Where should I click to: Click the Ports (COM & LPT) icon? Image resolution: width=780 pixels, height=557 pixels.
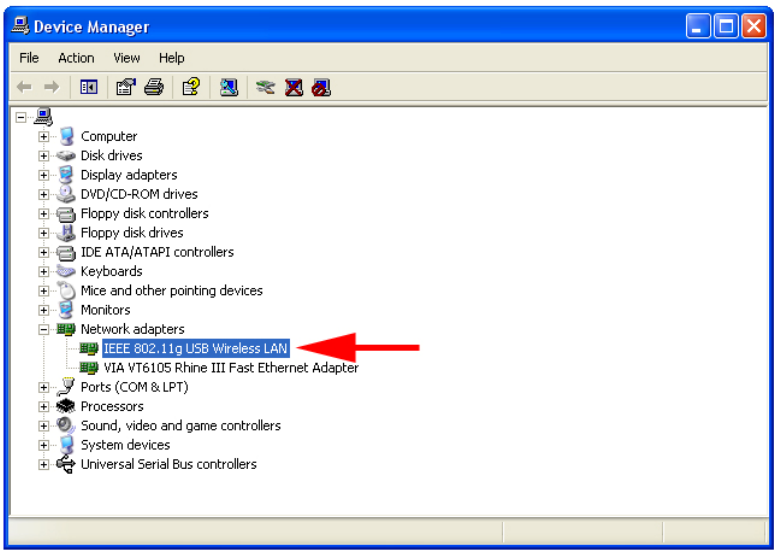pos(66,387)
